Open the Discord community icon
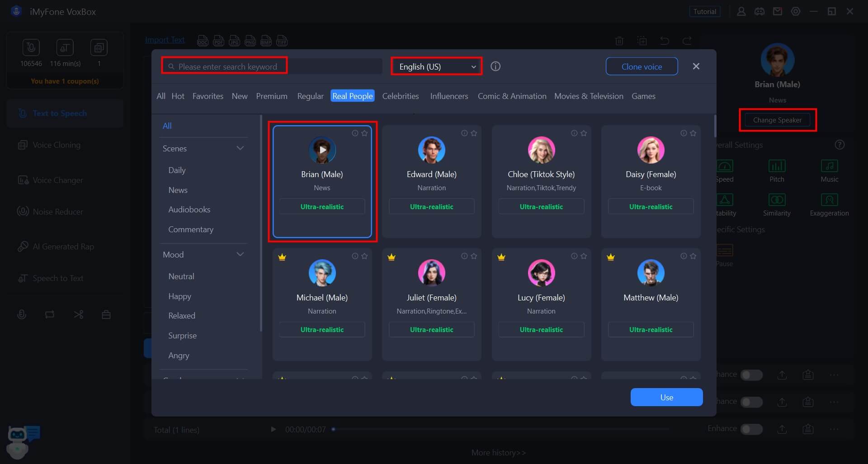Viewport: 868px width, 464px height. click(759, 11)
